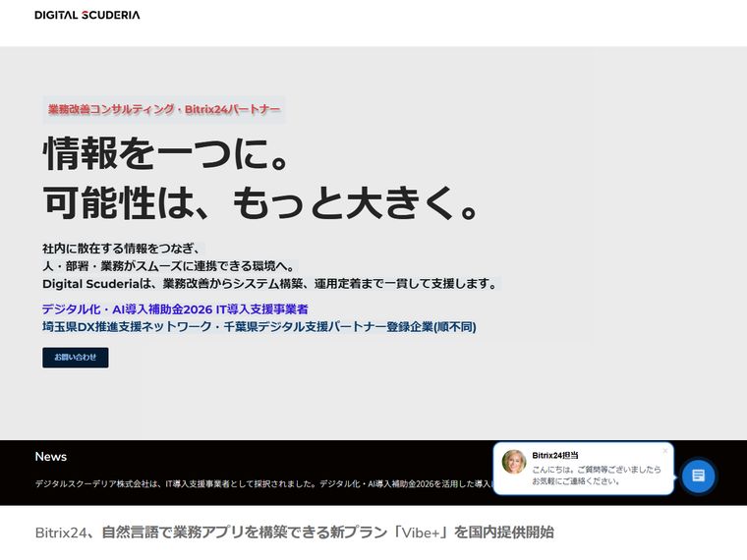The image size is (747, 560).
Task: Click the 情報を一つに。 headline
Action: tap(166, 153)
